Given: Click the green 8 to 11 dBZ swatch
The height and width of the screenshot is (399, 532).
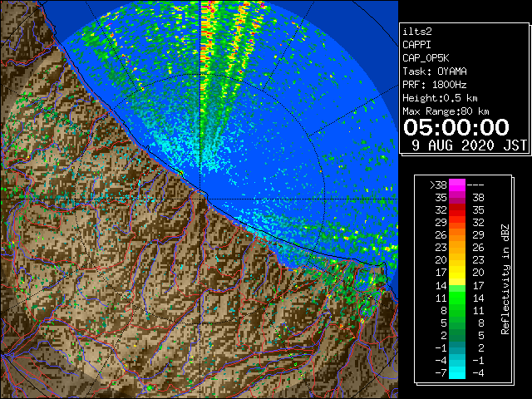Looking at the screenshot, I should coord(457,310).
